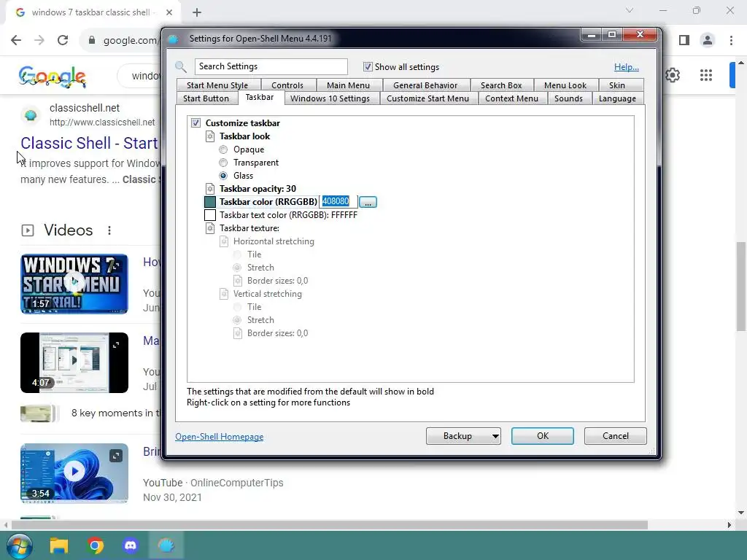Screen dimensions: 747x560
Task: Open the Context Menu tab
Action: click(x=511, y=98)
